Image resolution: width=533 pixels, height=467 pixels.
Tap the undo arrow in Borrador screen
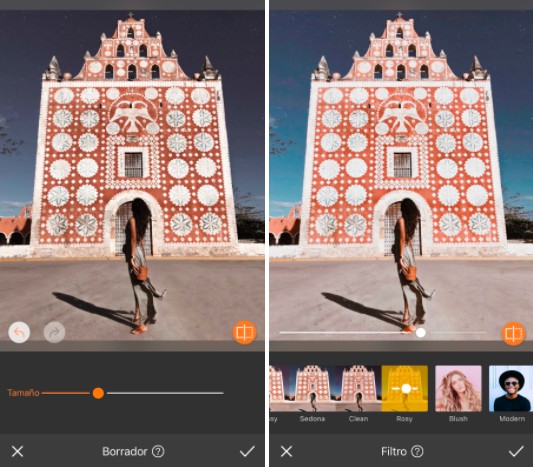point(19,332)
